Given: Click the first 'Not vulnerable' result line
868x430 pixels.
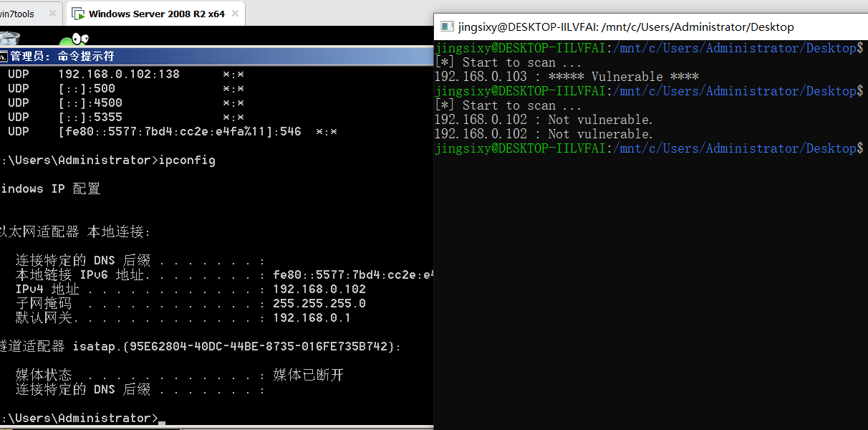Looking at the screenshot, I should pyautogui.click(x=544, y=120).
